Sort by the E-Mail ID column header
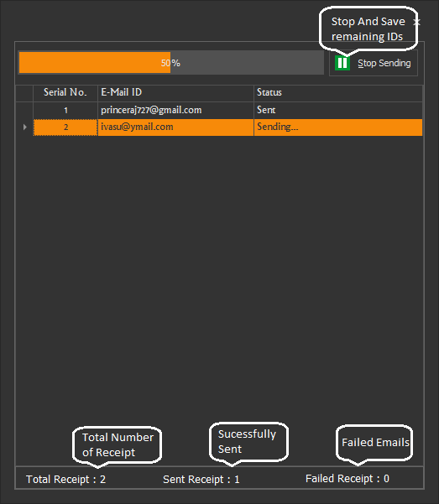 click(x=175, y=92)
